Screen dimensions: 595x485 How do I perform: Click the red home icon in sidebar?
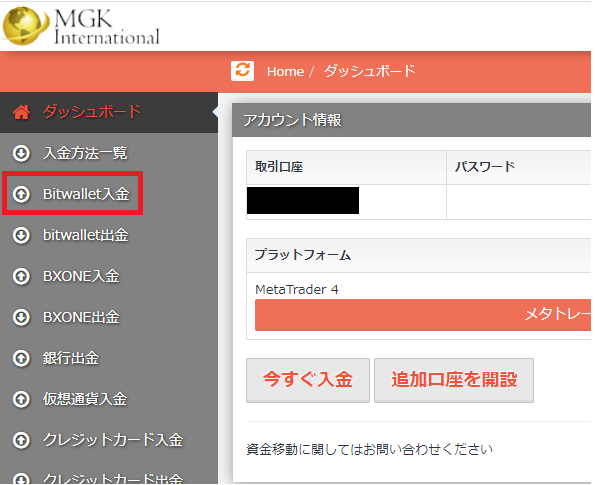click(21, 112)
